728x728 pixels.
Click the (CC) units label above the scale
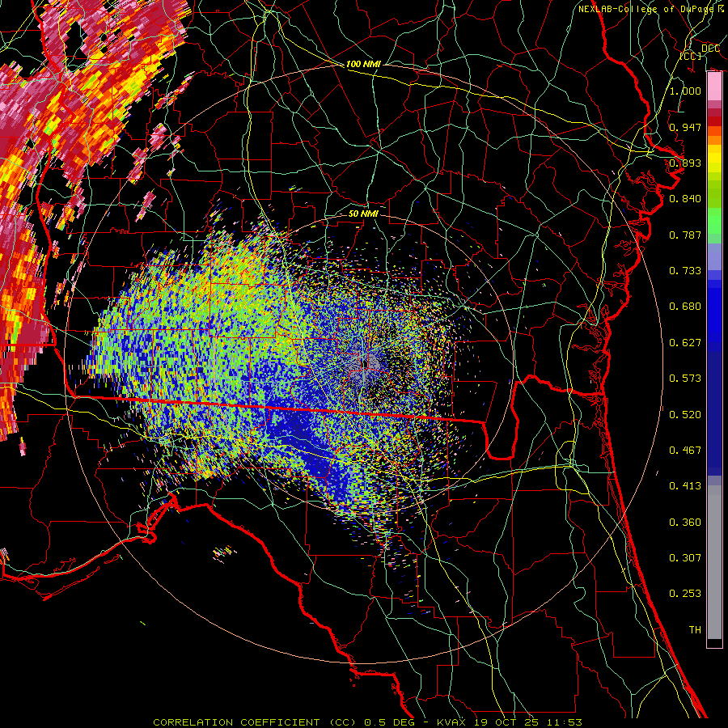(x=691, y=56)
